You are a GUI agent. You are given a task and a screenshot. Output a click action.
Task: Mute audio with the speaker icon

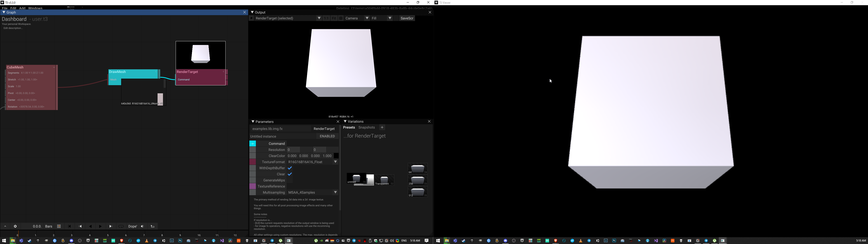(x=143, y=226)
